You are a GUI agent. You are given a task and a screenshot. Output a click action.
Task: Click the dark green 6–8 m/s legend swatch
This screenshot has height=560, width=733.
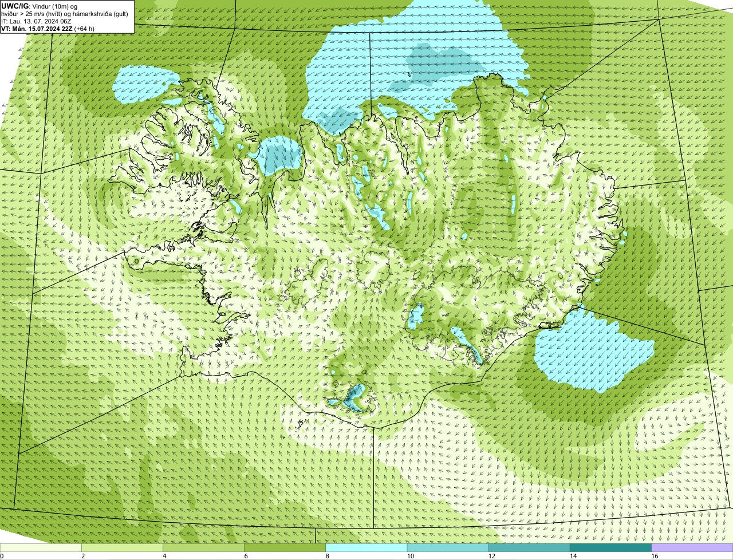coord(285,547)
